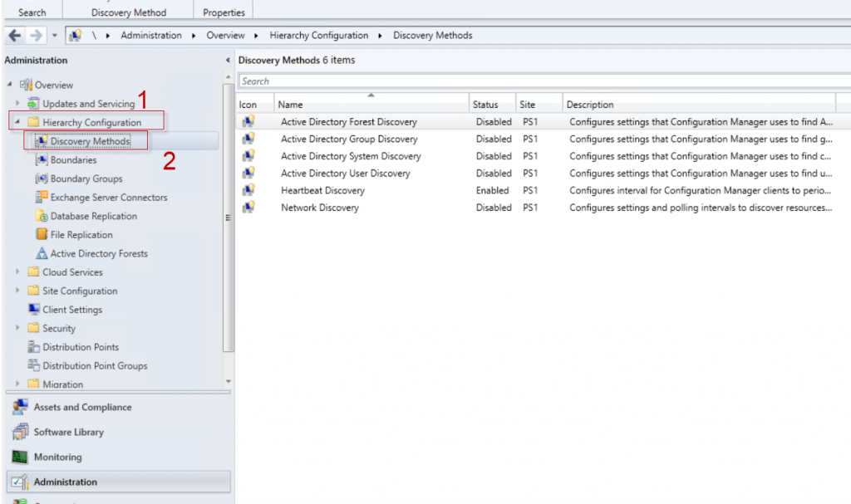Select the Boundary Groups icon
Screen dimensions: 851x504
tap(42, 178)
